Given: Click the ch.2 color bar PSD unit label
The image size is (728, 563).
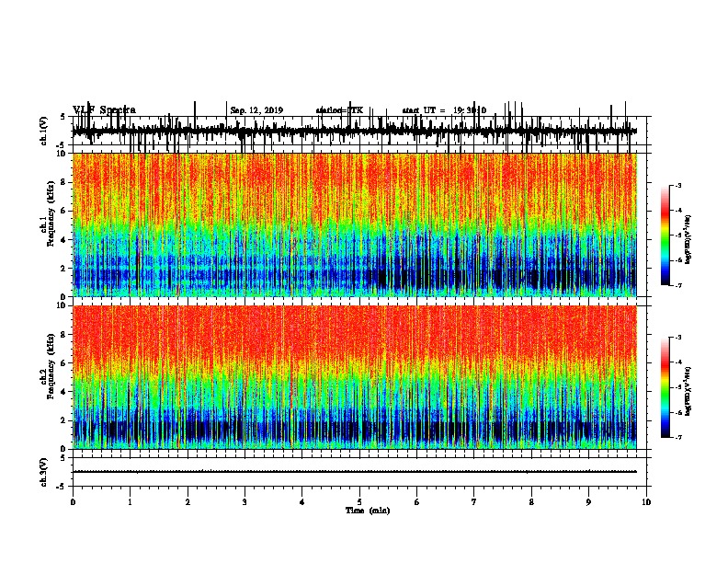Looking at the screenshot, I should click(688, 391).
